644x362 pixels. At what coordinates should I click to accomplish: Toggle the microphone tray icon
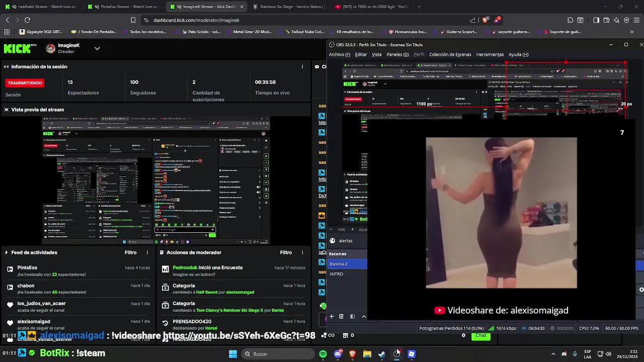pos(575,354)
